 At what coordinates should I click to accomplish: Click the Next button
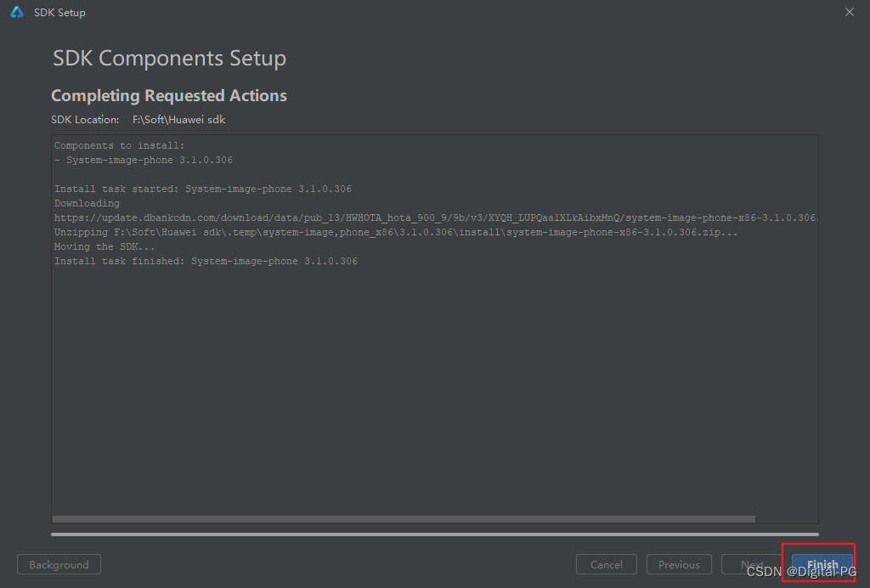752,564
